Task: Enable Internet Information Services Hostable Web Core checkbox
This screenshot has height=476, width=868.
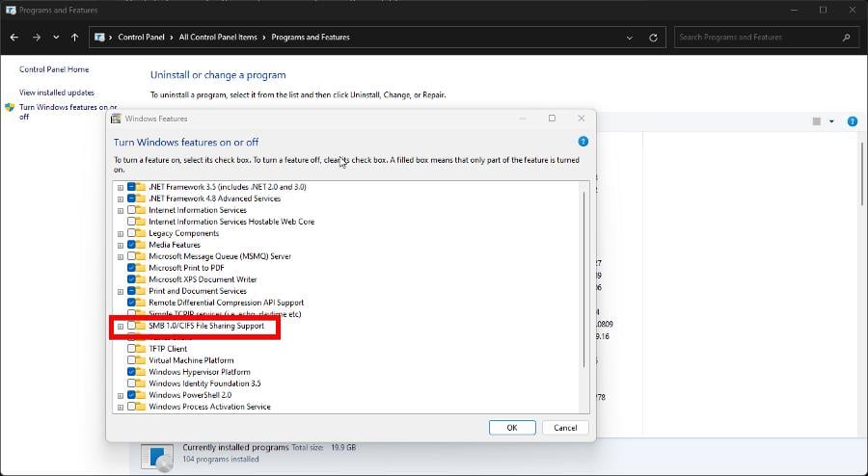Action: point(131,222)
